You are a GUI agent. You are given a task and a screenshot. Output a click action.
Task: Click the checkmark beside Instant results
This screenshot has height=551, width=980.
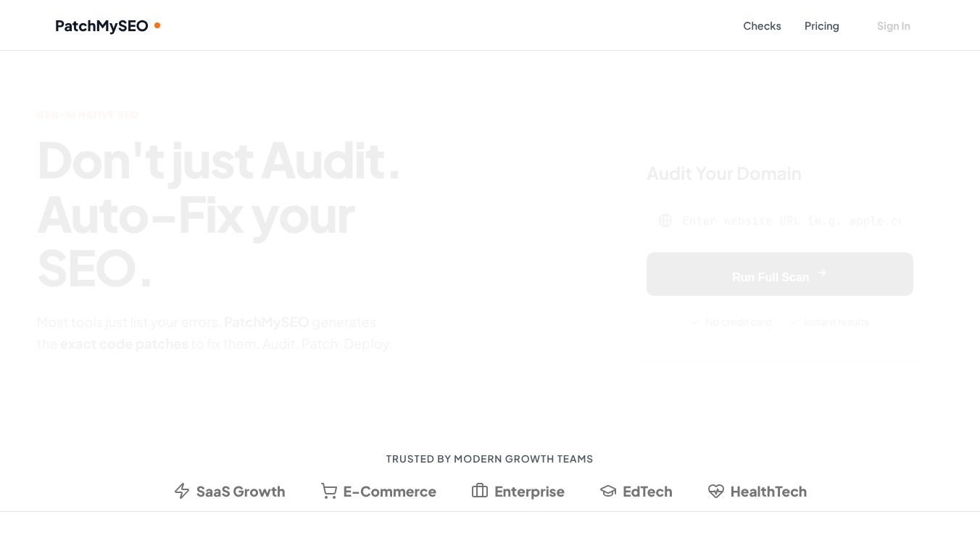point(794,321)
